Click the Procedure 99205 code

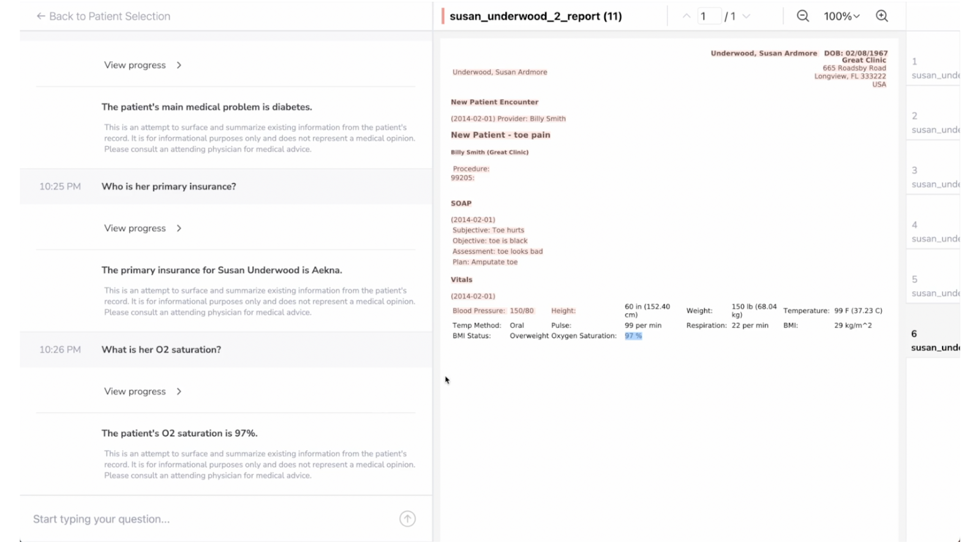click(462, 178)
